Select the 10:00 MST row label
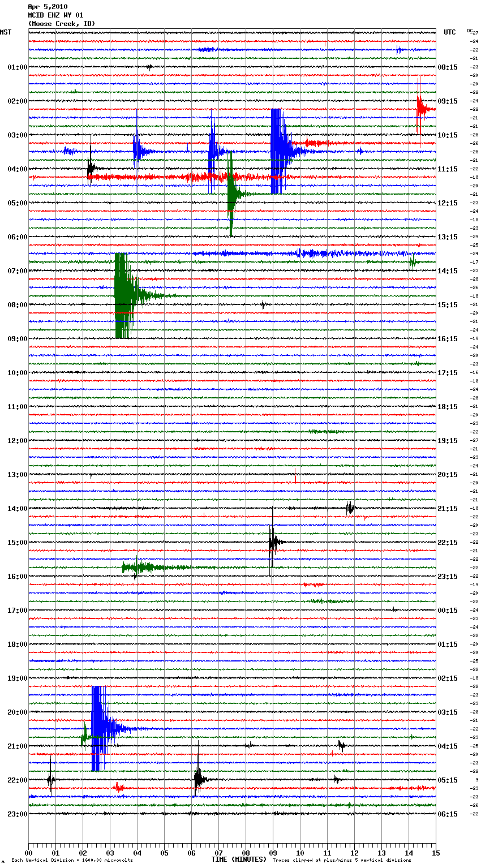Image resolution: width=481 pixels, height=868 pixels. click(x=17, y=373)
